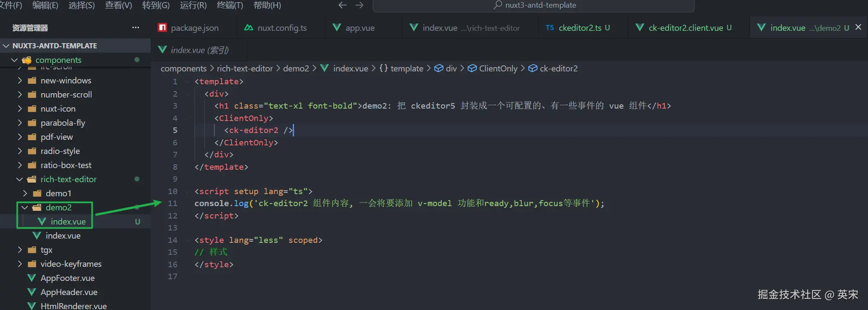The image size is (868, 310).
Task: Expand the tgx folder chevron
Action: tap(20, 250)
